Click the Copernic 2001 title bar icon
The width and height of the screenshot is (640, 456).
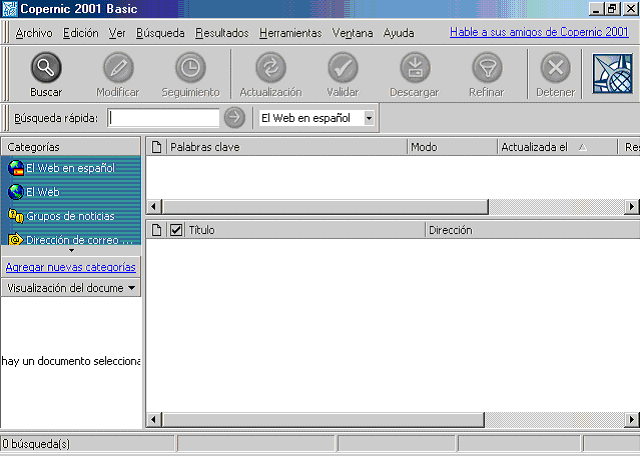[x=10, y=9]
